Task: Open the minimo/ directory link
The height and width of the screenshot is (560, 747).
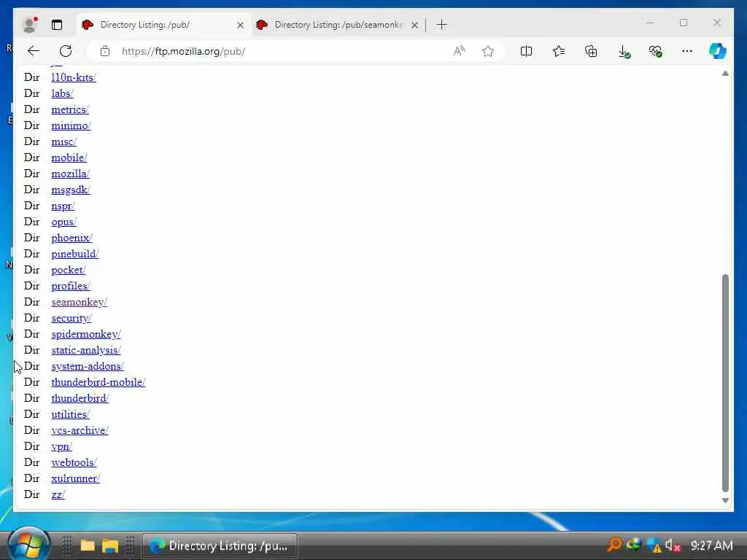Action: [x=71, y=125]
